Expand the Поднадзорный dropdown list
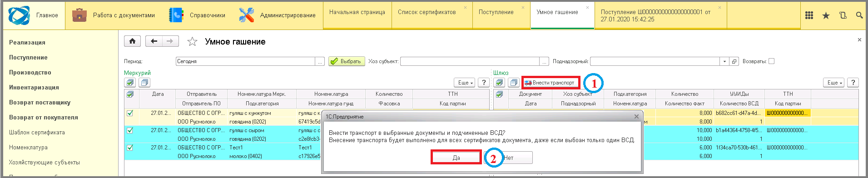The height and width of the screenshot is (178, 868). pos(724,61)
